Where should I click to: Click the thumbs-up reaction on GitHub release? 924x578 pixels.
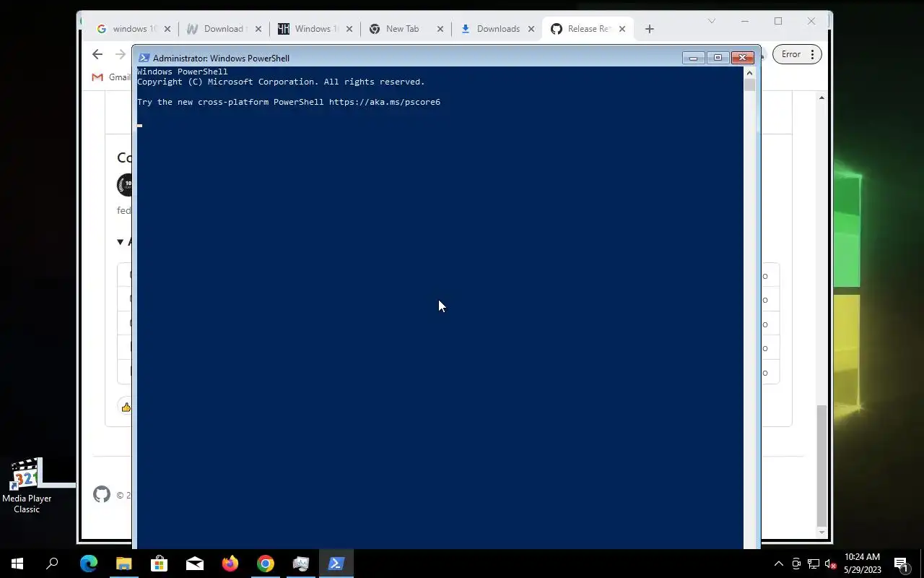(x=126, y=407)
